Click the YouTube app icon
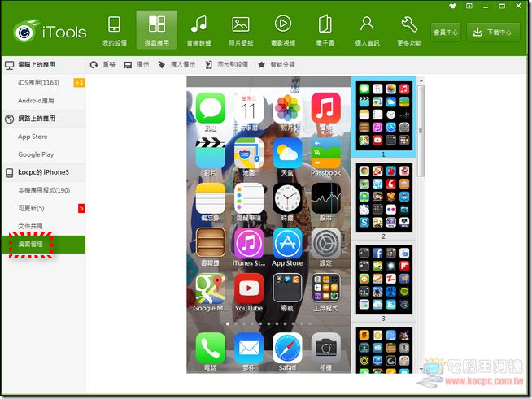Viewport: 532px width, 399px height. 249,288
